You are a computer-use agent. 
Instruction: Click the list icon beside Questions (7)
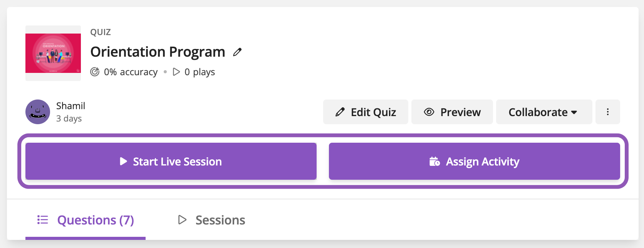[x=43, y=220]
